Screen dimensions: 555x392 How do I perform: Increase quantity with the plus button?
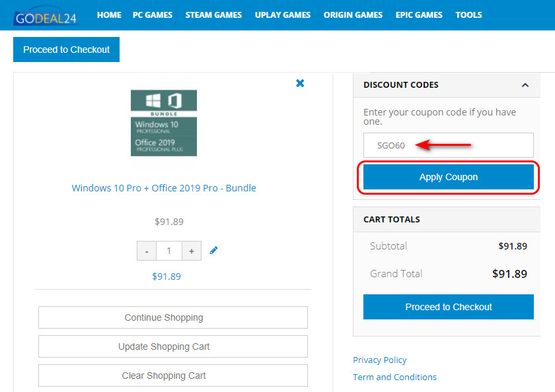point(192,251)
